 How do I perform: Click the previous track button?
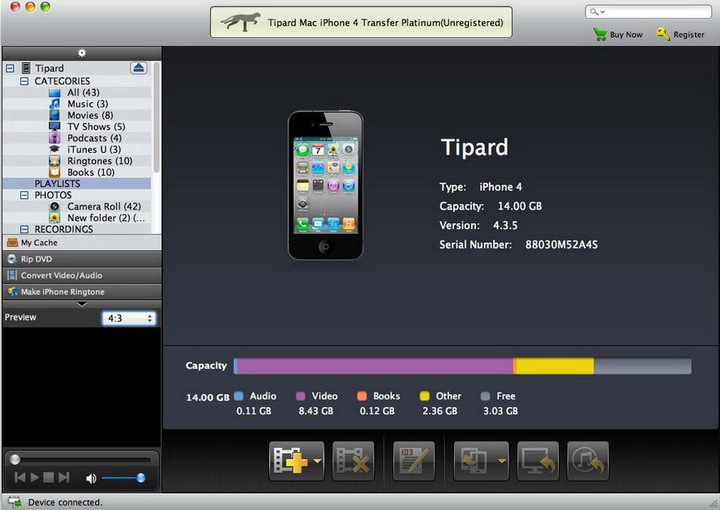point(20,477)
